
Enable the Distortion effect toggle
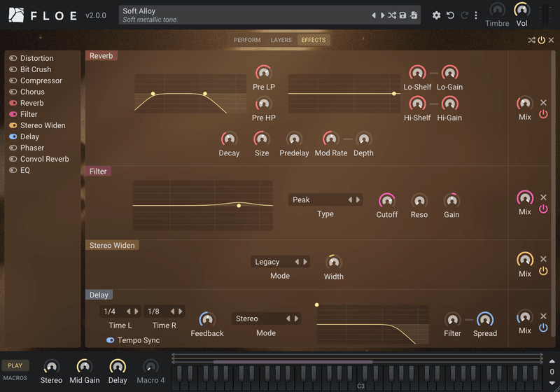tap(13, 58)
